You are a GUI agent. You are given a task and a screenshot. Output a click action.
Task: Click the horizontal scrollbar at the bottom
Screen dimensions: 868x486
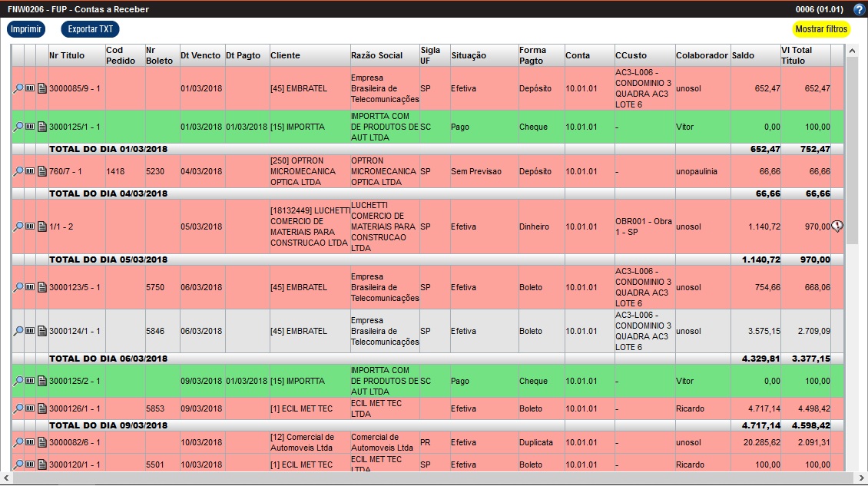pyautogui.click(x=430, y=478)
